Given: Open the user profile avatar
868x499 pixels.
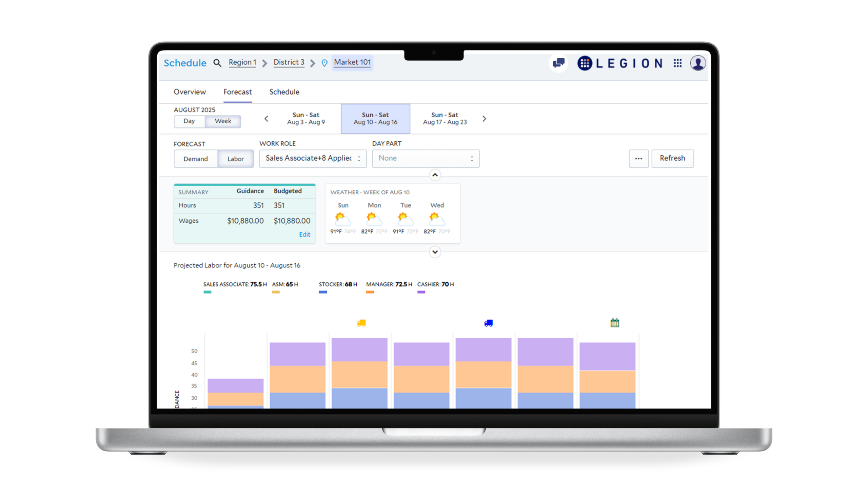Looking at the screenshot, I should click(698, 63).
